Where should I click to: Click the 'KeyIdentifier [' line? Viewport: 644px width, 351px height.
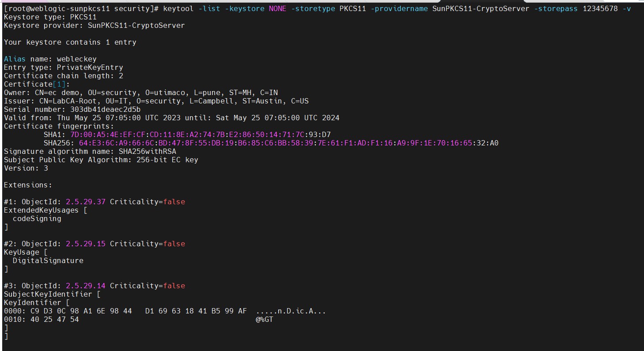(37, 303)
